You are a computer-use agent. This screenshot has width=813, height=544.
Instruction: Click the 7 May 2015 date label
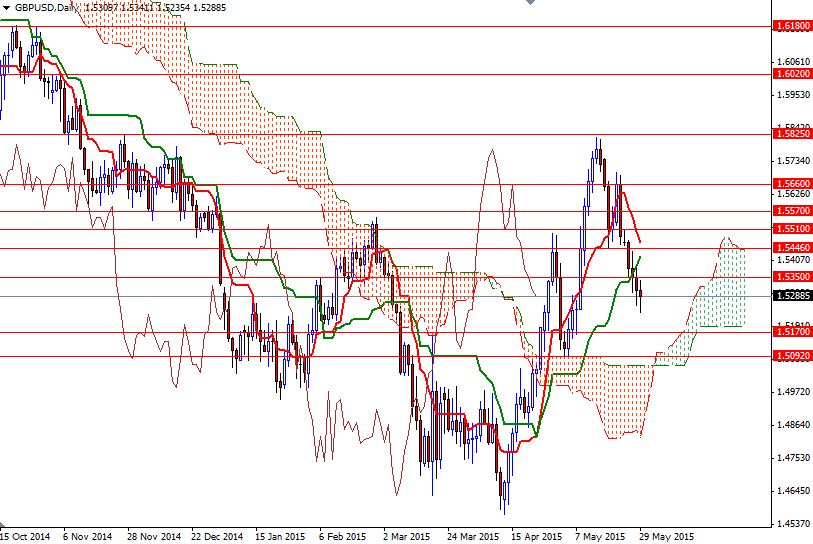coord(600,537)
